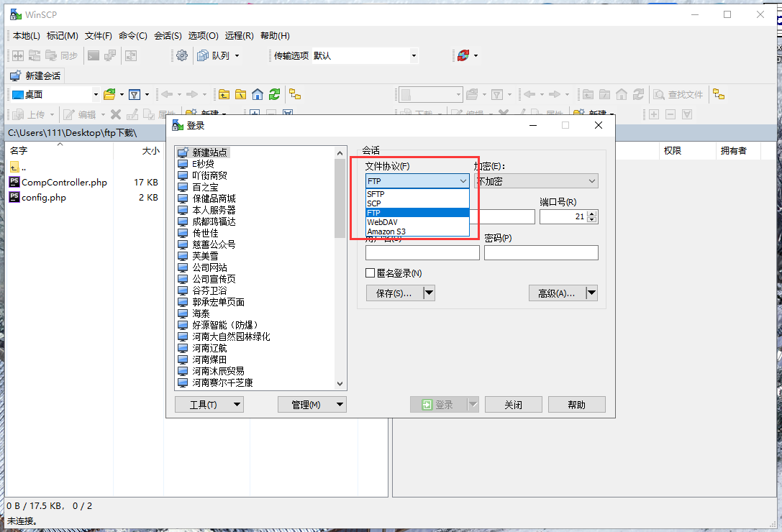Open the 加密 encryption dropdown
The image size is (782, 532).
coord(536,181)
